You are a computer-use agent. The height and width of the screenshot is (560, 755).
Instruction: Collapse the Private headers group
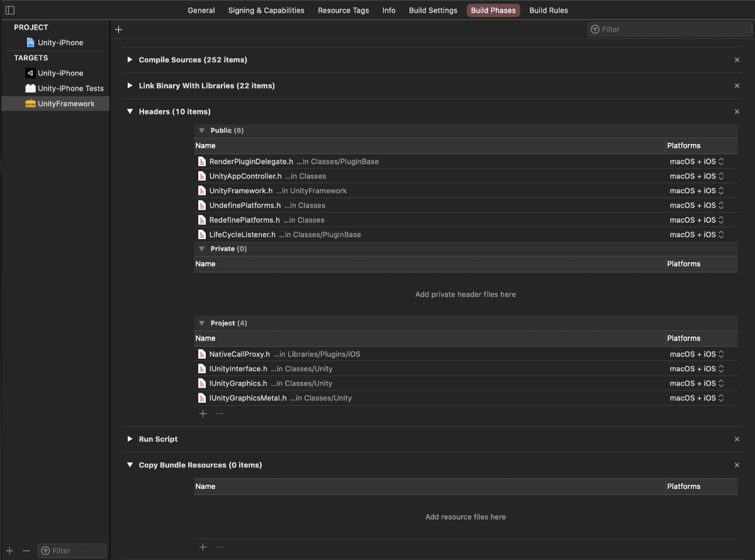[202, 249]
